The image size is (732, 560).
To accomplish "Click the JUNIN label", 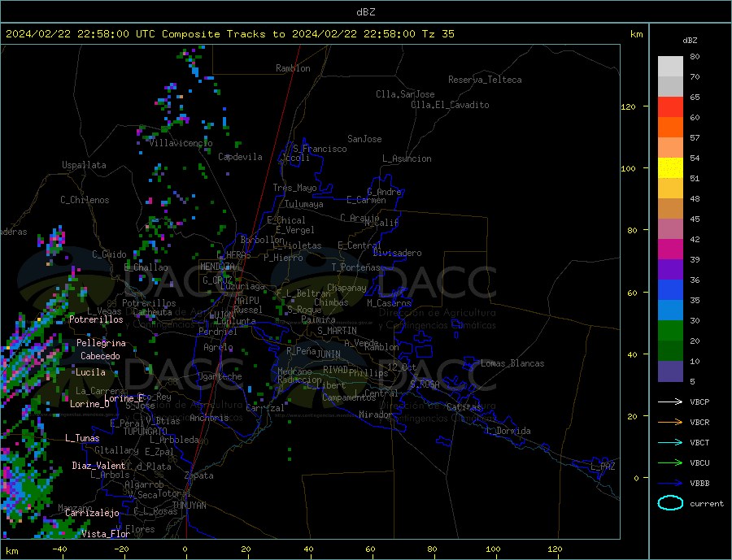I will [329, 354].
